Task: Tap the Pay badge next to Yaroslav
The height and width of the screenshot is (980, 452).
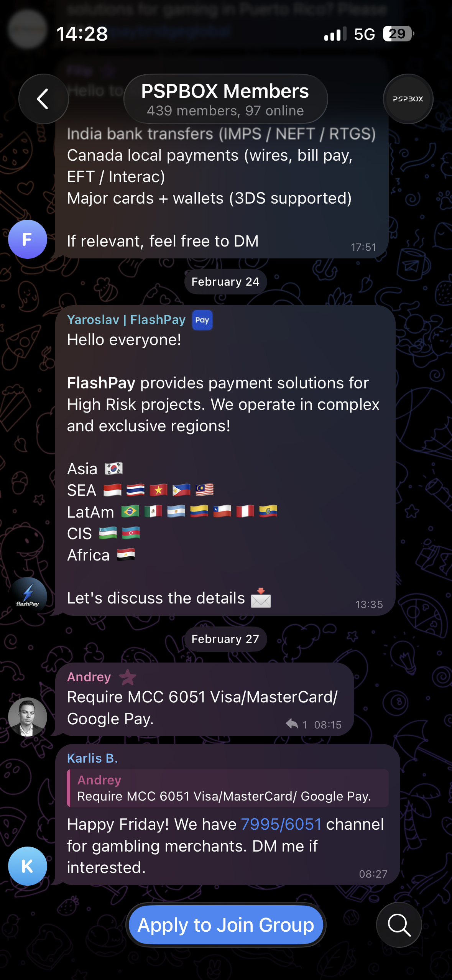Action: click(x=202, y=320)
